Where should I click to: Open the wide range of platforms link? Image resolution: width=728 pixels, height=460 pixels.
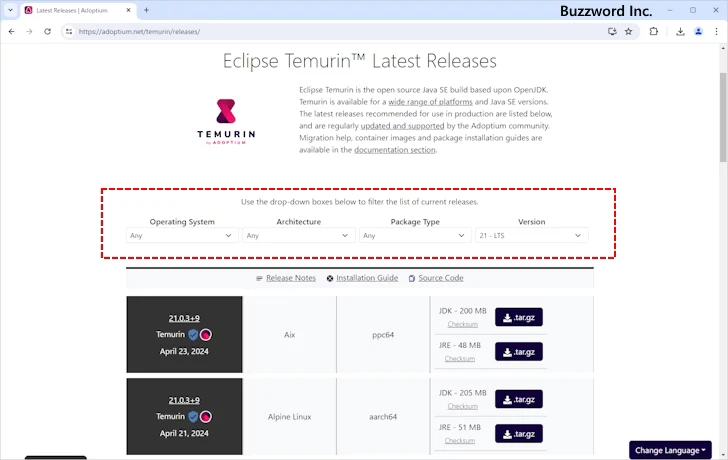click(x=430, y=102)
